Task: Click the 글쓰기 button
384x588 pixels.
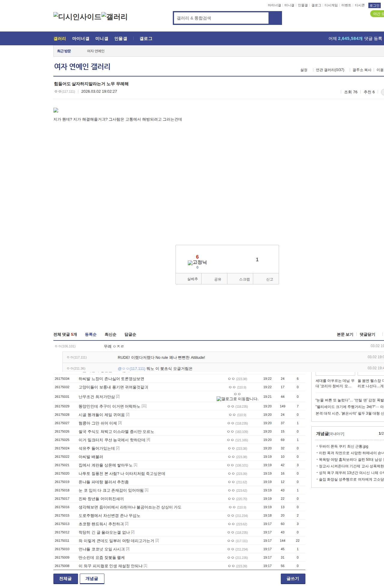Action: (x=293, y=579)
